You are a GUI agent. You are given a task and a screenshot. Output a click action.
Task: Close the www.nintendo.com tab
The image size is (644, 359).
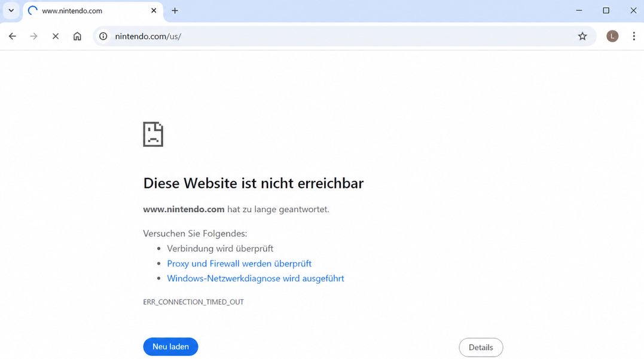154,11
